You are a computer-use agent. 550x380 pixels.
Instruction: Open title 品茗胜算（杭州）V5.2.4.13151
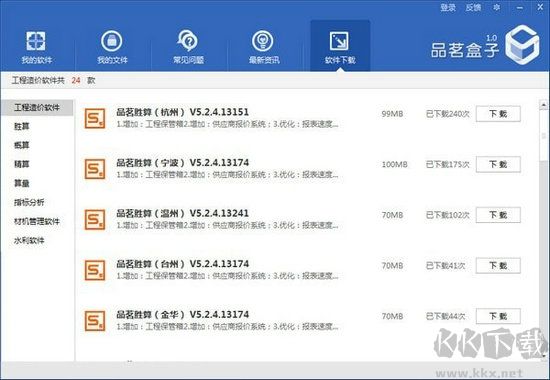tap(182, 112)
